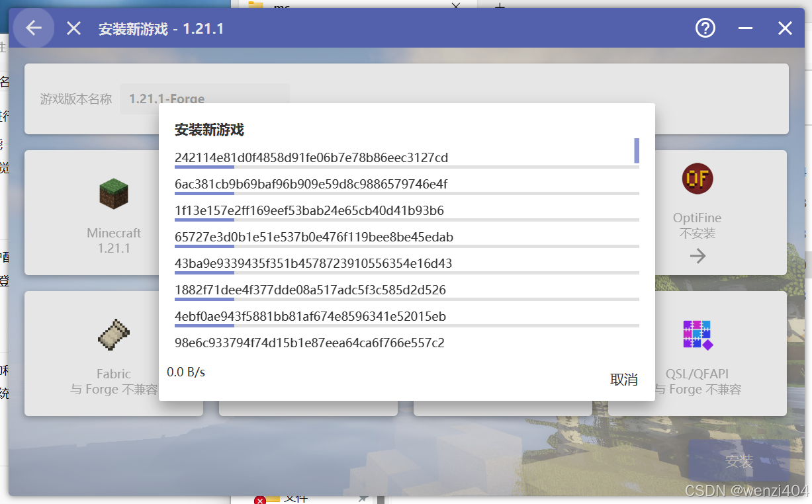Screen dimensions: 812x504
Task: Click the Fabric fabric-roll icon
Action: 114,335
